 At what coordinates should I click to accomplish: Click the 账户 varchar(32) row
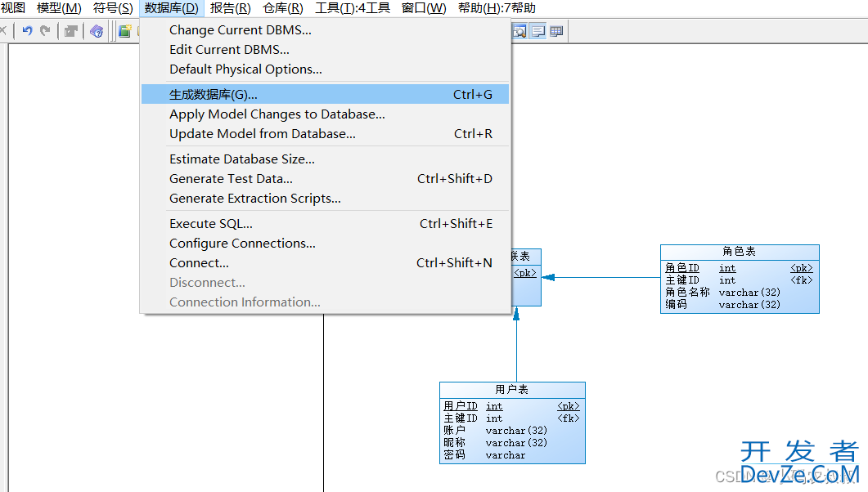click(x=496, y=431)
